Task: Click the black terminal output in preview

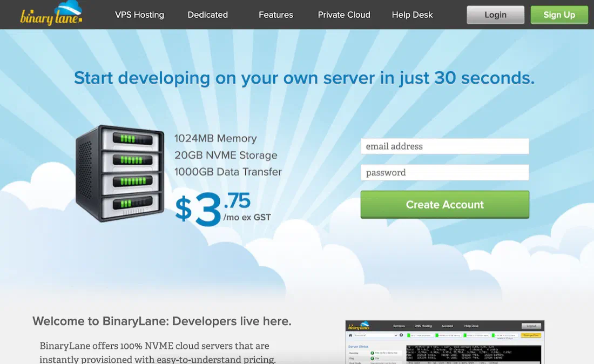Action: 474,354
